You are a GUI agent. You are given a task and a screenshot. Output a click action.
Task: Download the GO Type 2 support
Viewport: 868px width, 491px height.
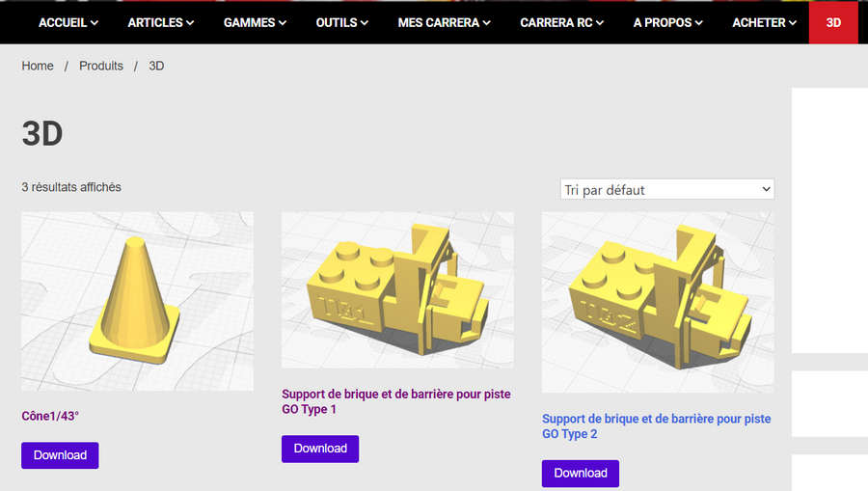tap(581, 474)
